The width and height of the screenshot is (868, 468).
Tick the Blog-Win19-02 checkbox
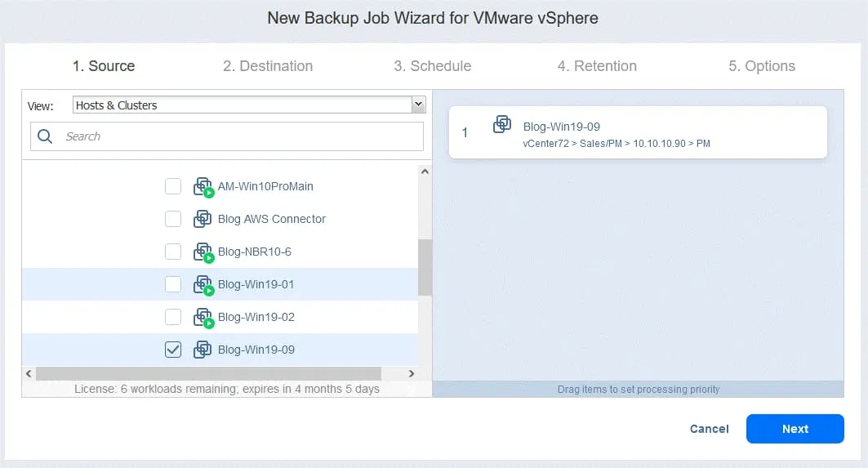(x=173, y=317)
